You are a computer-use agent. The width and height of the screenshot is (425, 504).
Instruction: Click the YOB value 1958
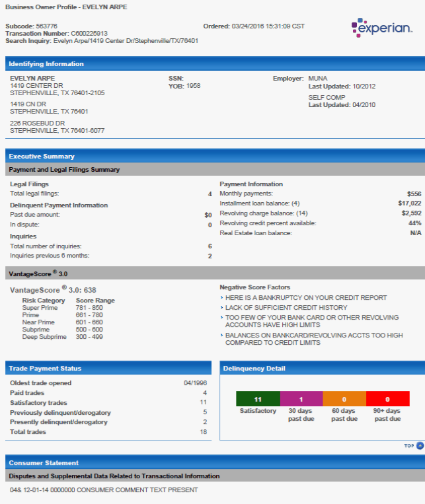click(x=194, y=86)
